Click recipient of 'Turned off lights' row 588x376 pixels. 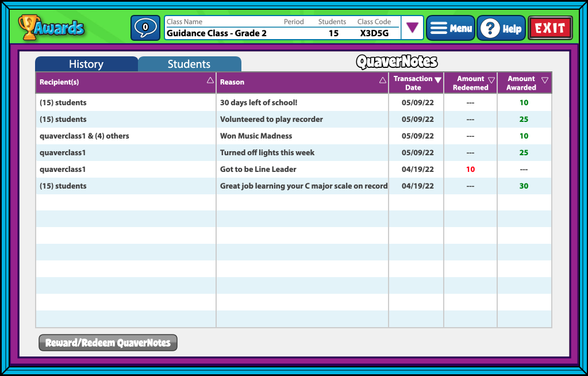(63, 153)
